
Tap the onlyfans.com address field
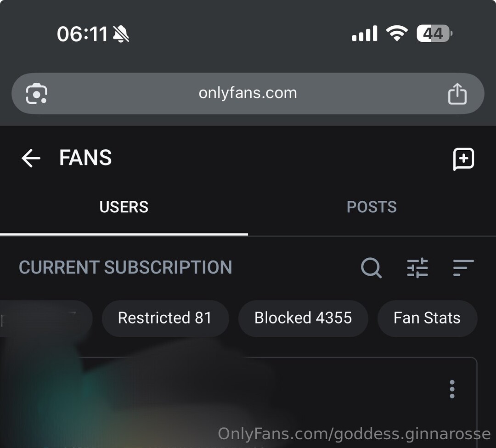248,93
